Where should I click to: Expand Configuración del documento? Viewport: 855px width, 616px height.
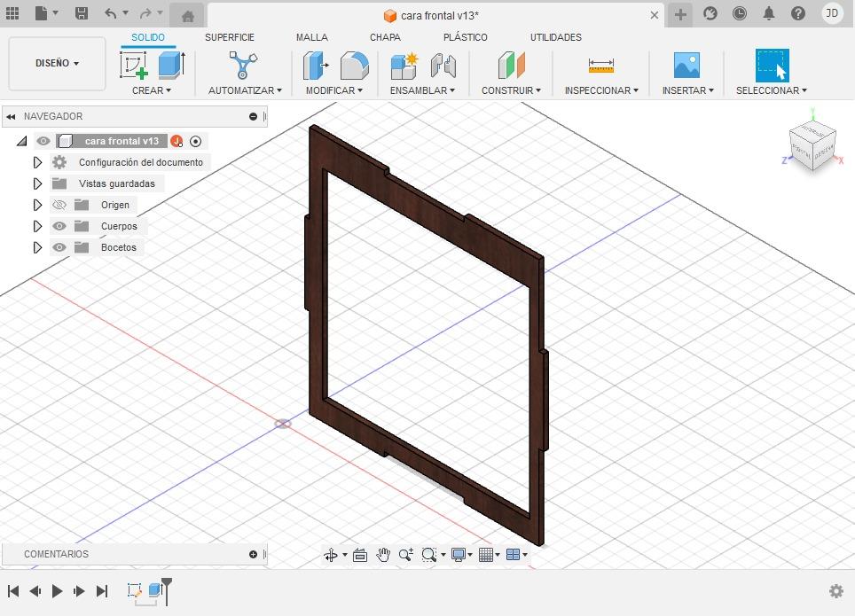pyautogui.click(x=37, y=162)
